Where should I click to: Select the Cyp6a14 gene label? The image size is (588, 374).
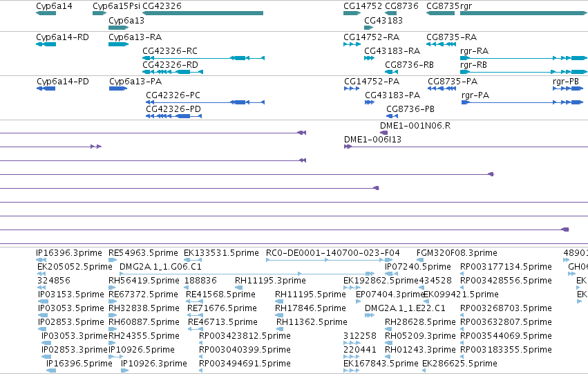tap(54, 6)
